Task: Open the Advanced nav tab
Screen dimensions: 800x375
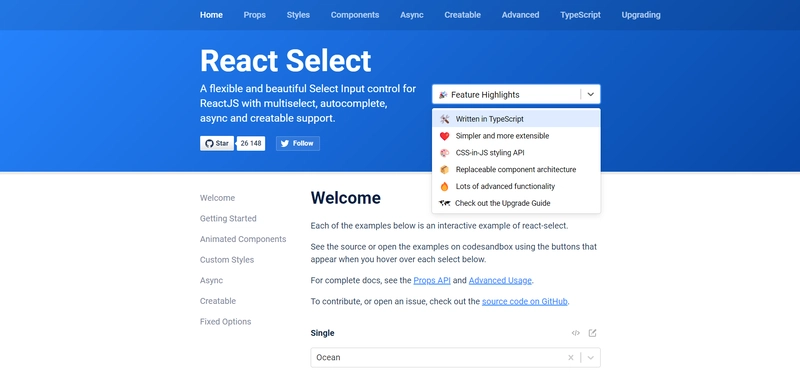Action: tap(520, 15)
